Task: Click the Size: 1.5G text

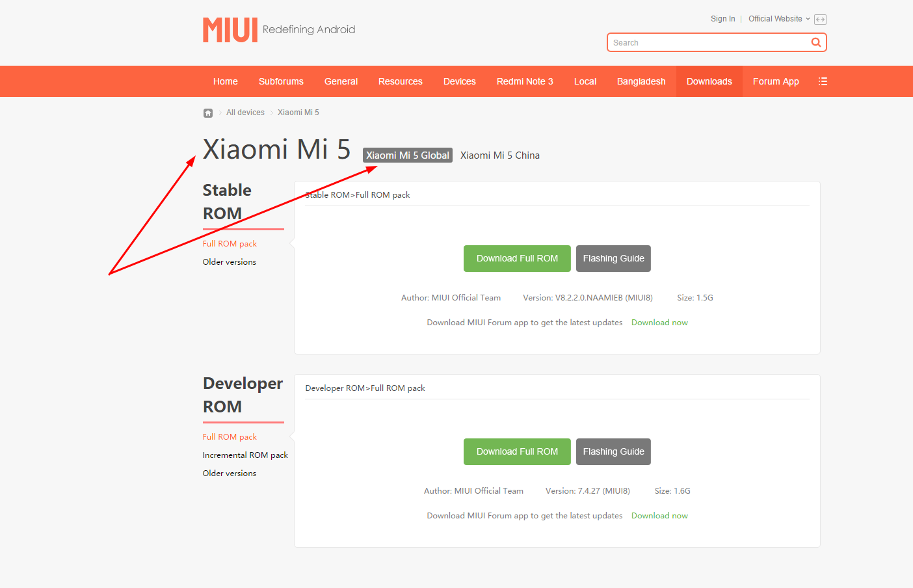Action: coord(695,298)
